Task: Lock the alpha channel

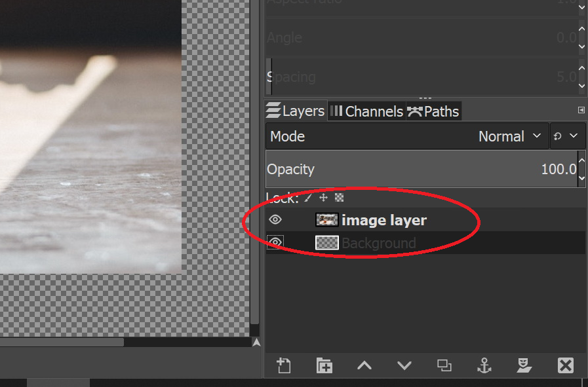Action: [x=339, y=198]
